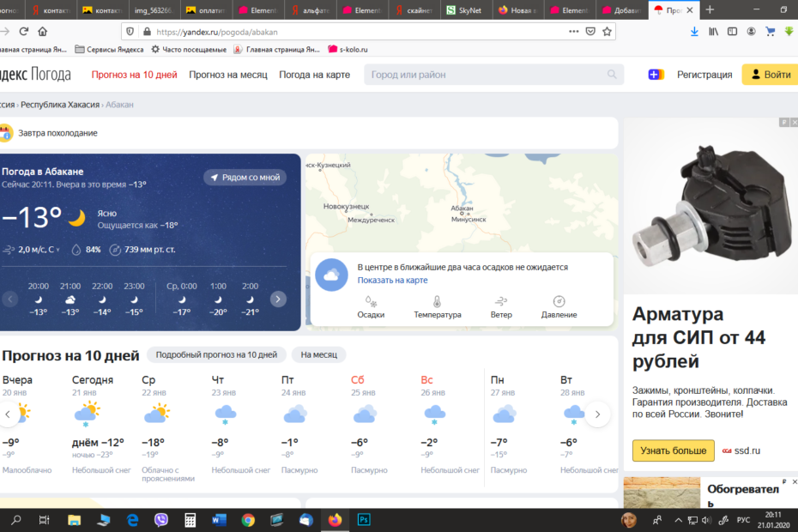
Task: Launch Viber from the taskbar
Action: [x=160, y=520]
